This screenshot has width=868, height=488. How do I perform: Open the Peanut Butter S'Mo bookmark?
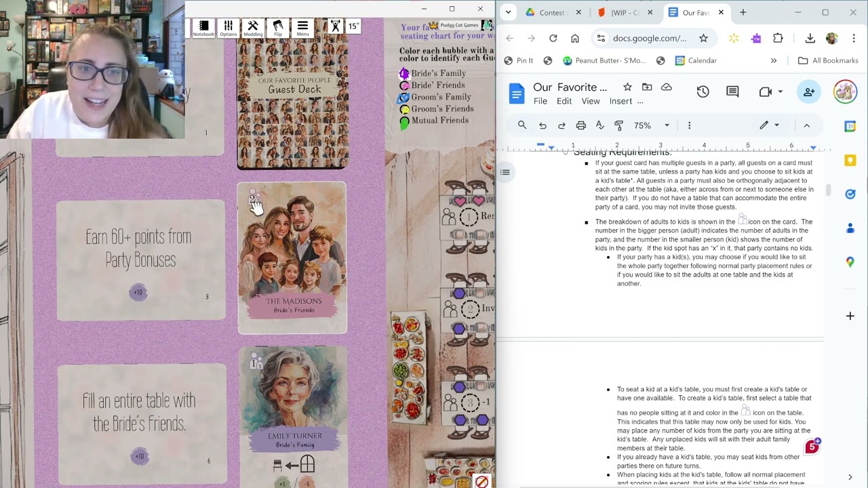click(604, 60)
